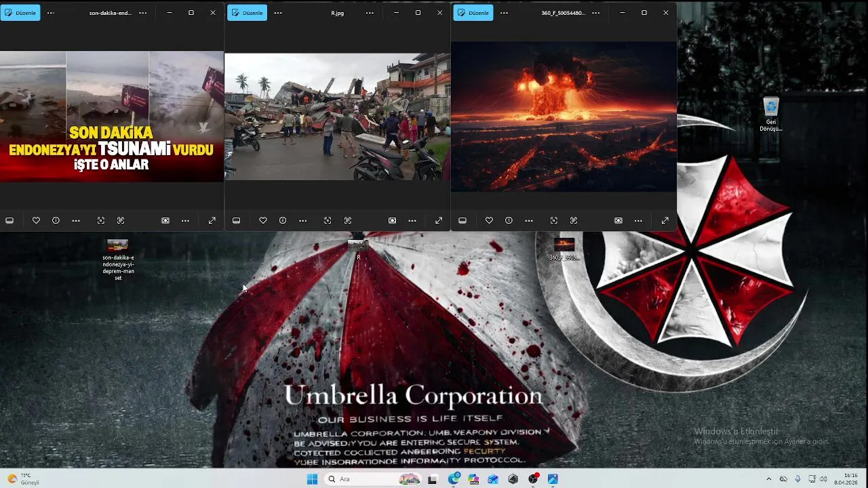868x488 pixels.
Task: Open the volume control in system tray
Action: 823,479
